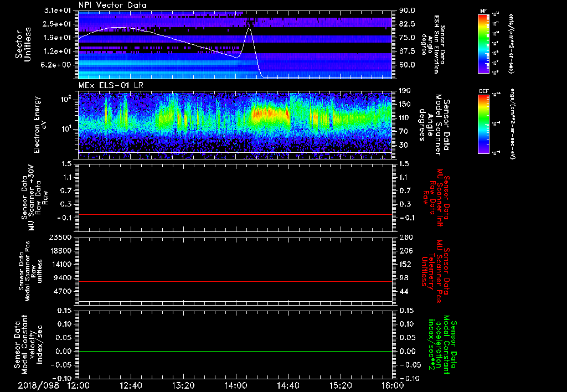Click the 15:20 time axis label
567x392 pixels.
coord(340,385)
